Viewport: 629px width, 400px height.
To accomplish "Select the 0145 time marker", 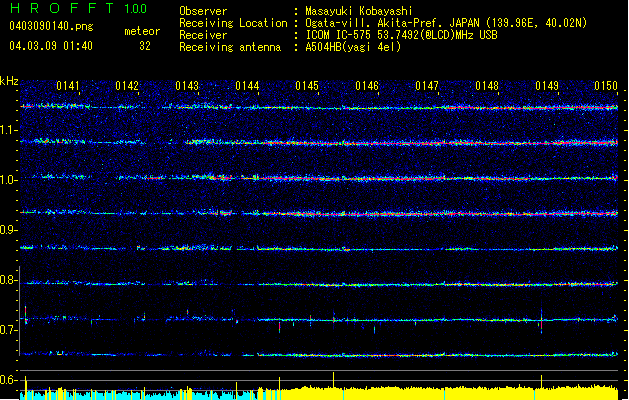I will tap(307, 86).
